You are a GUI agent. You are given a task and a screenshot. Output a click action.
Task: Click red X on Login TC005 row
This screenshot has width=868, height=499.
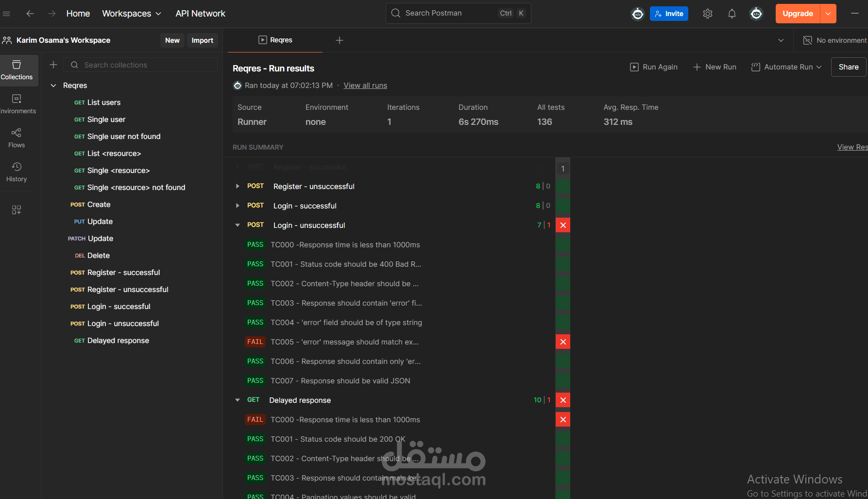point(563,342)
